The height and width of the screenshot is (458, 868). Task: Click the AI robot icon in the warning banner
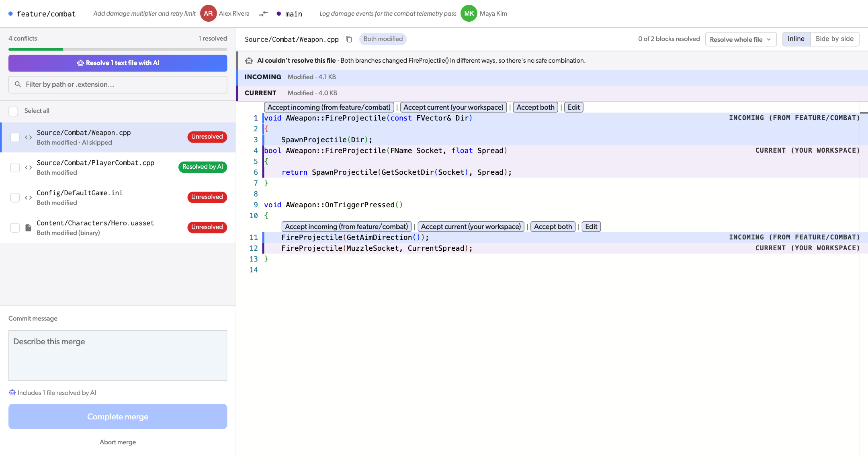pos(249,61)
